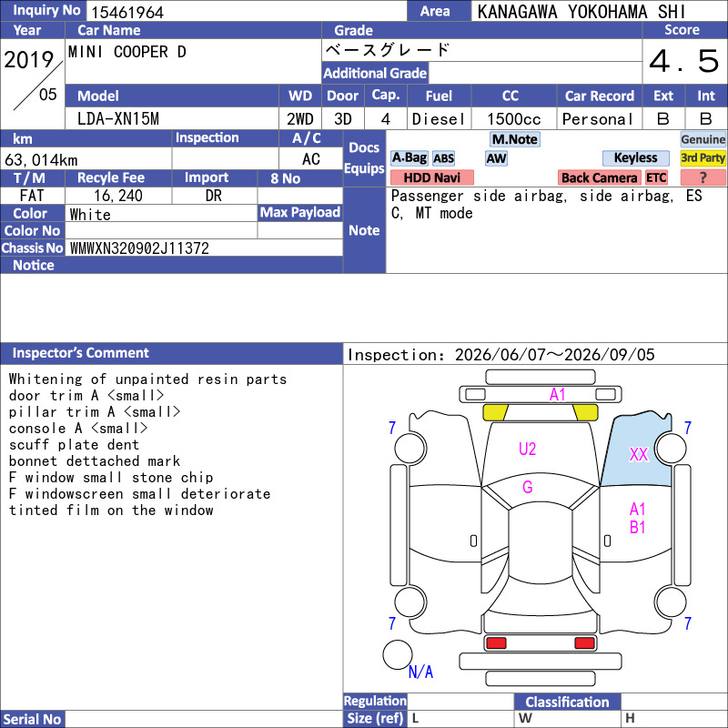Screen dimensions: 728x728
Task: Click the red question mark badge
Action: (703, 177)
